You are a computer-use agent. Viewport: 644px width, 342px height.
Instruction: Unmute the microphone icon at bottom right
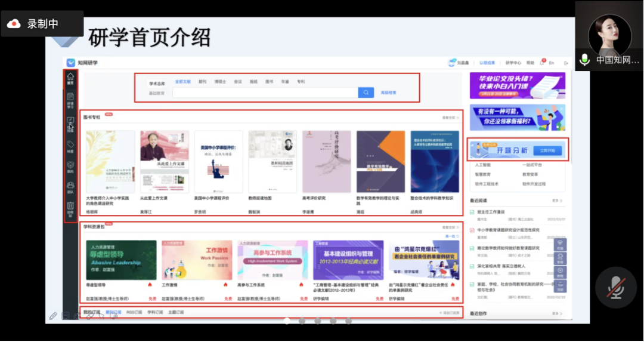(615, 287)
